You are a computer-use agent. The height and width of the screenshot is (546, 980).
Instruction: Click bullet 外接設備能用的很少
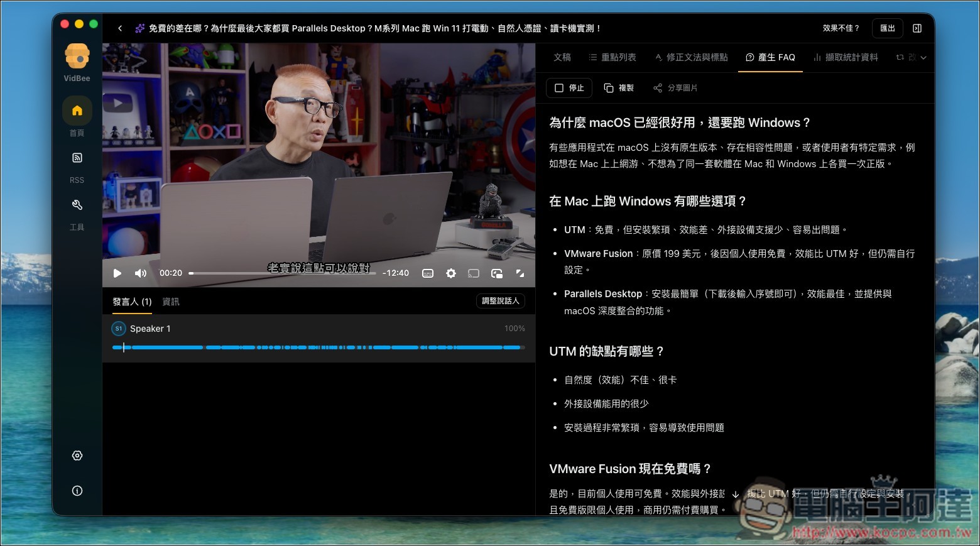click(x=606, y=404)
